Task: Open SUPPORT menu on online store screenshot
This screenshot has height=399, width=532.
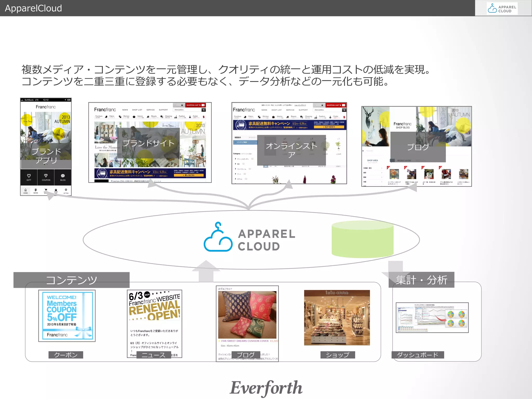Action: click(303, 110)
